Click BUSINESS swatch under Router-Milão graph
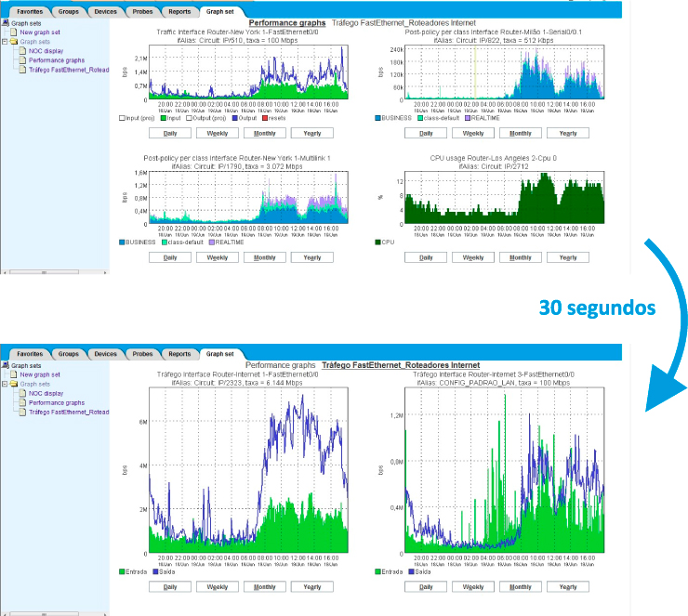Image resolution: width=688 pixels, height=616 pixels. click(x=377, y=118)
